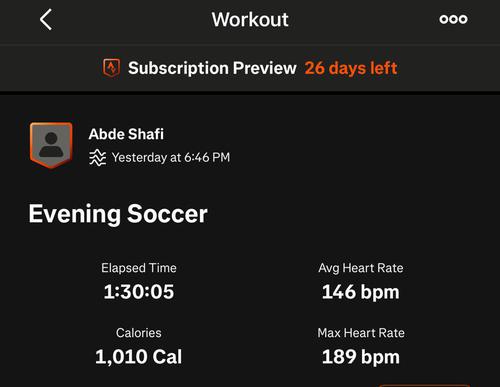Select the Max Heart Rate label
500x387 pixels.
[361, 333]
